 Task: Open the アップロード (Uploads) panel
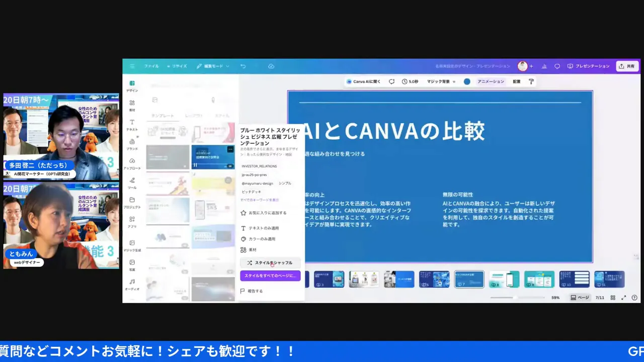pos(132,165)
